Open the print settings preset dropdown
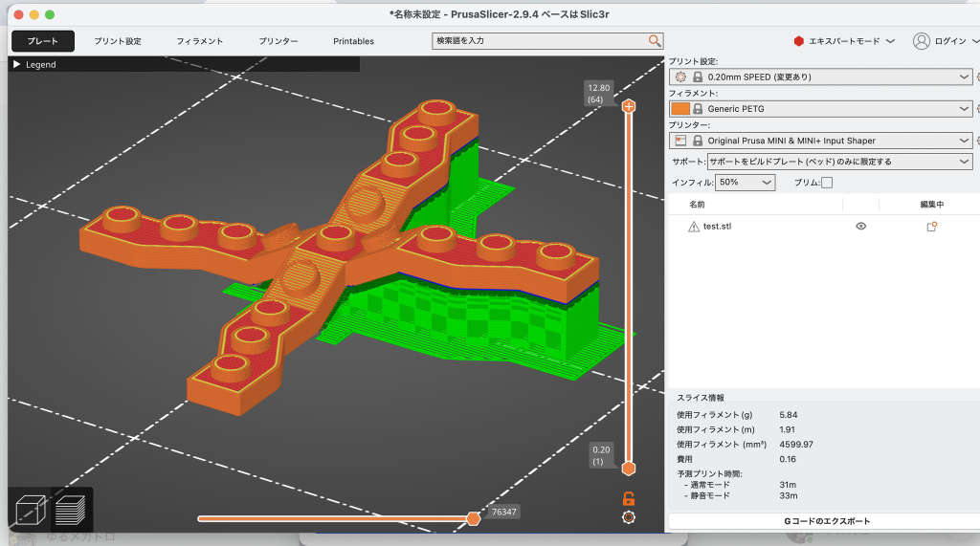 [964, 76]
